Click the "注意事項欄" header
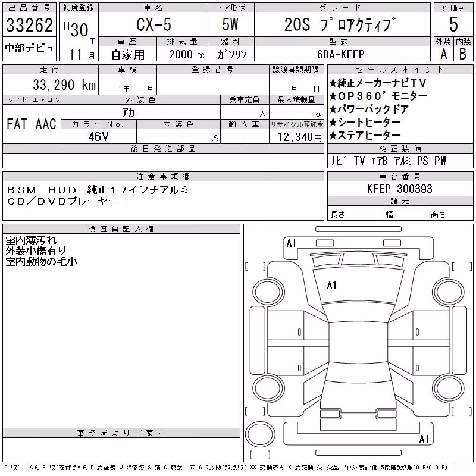Image resolution: width=476 pixels, height=476 pixels. [x=163, y=176]
